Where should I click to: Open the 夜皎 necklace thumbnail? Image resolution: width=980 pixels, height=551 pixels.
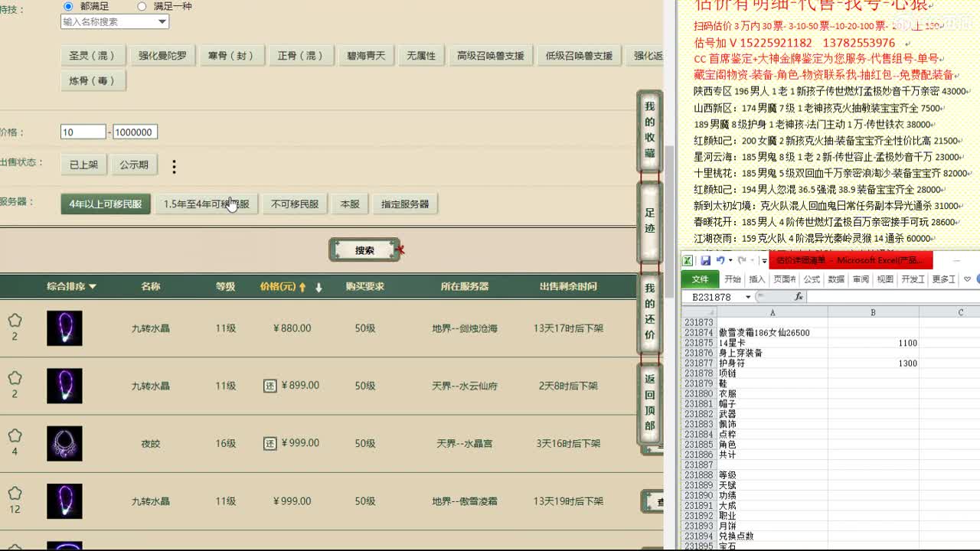[x=64, y=443]
